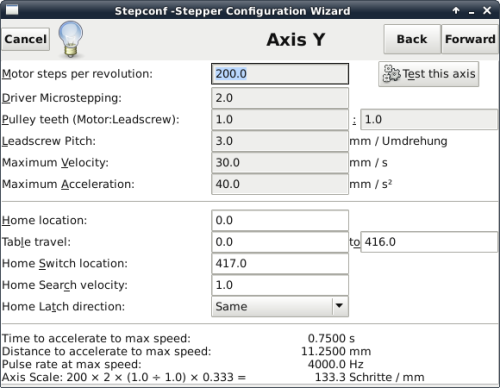The width and height of the screenshot is (500, 388).
Task: Minimize the Stepconf wizard window
Action: [x=471, y=12]
